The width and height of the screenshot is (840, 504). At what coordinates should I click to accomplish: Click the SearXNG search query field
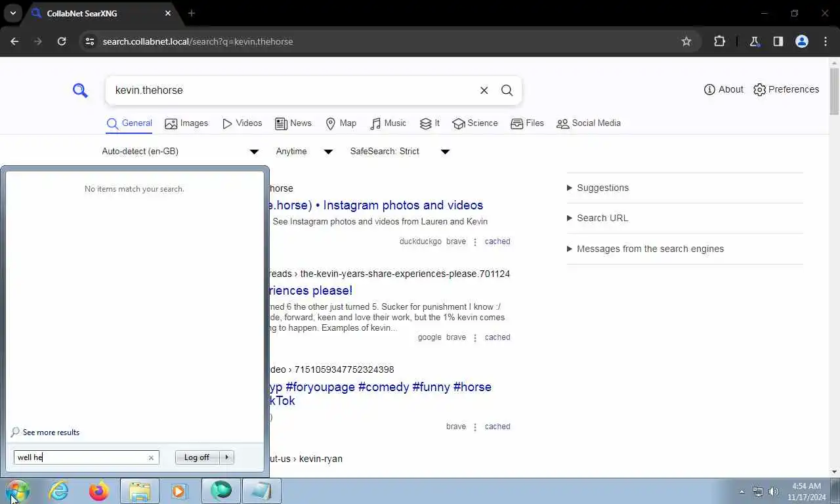(x=292, y=91)
